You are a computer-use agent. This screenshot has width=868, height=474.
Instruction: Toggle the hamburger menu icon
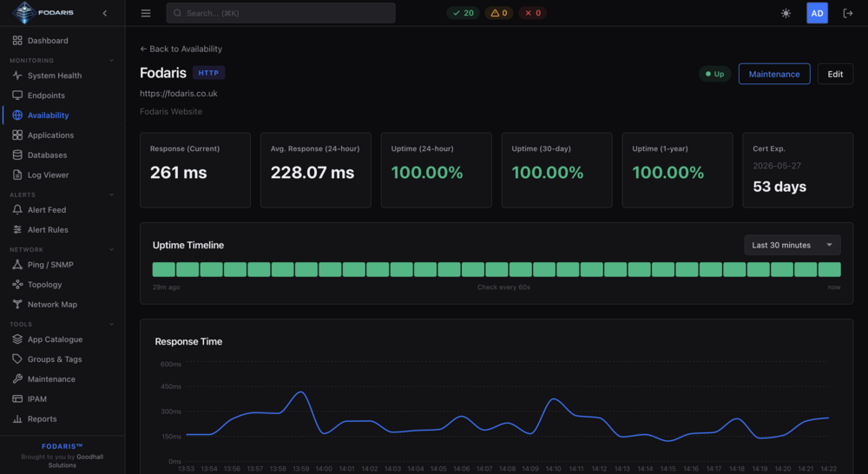(146, 13)
